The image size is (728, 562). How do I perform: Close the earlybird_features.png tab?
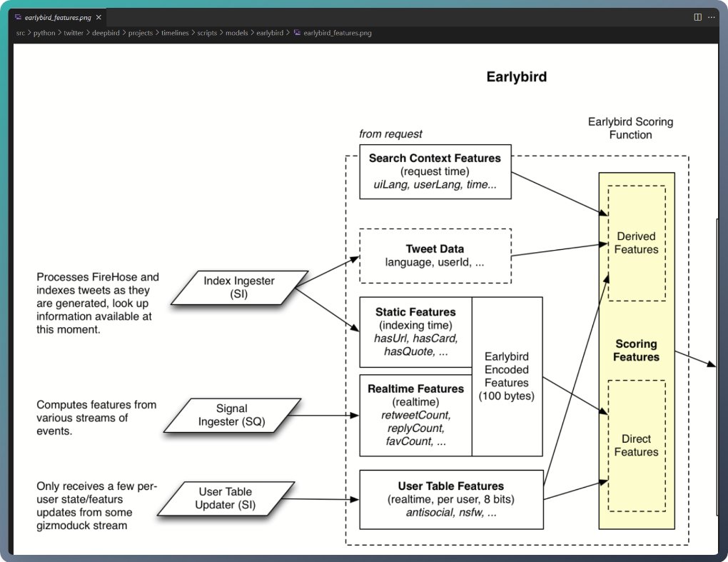tap(98, 17)
